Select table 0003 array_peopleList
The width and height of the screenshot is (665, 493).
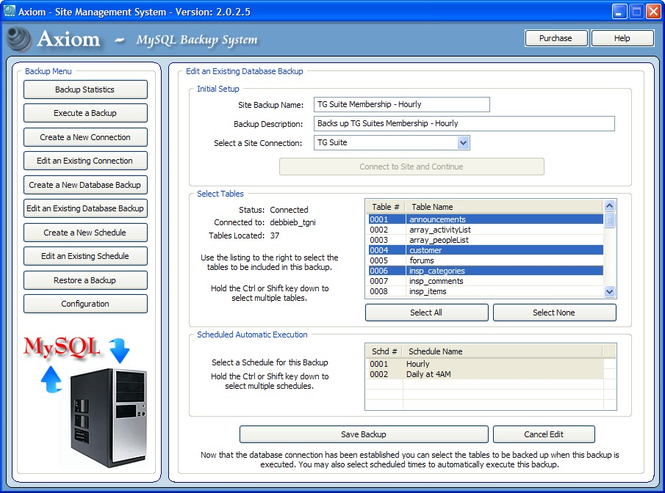(x=485, y=240)
